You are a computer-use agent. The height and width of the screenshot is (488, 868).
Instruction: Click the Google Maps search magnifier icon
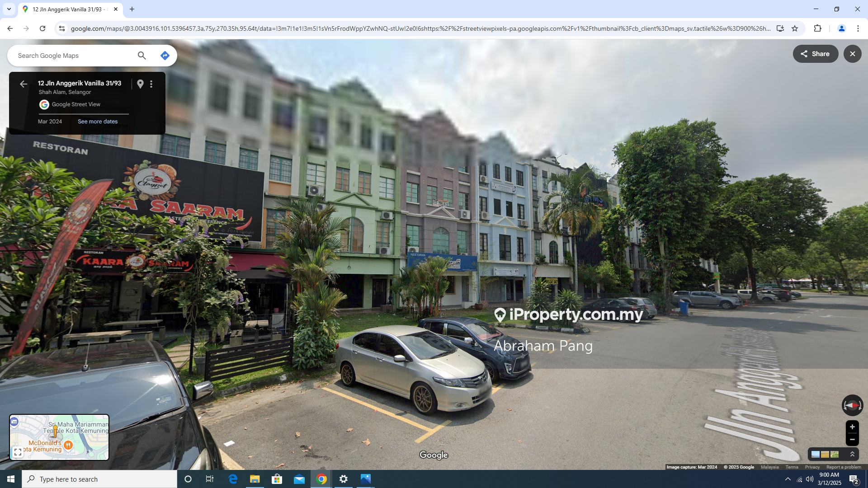point(142,56)
